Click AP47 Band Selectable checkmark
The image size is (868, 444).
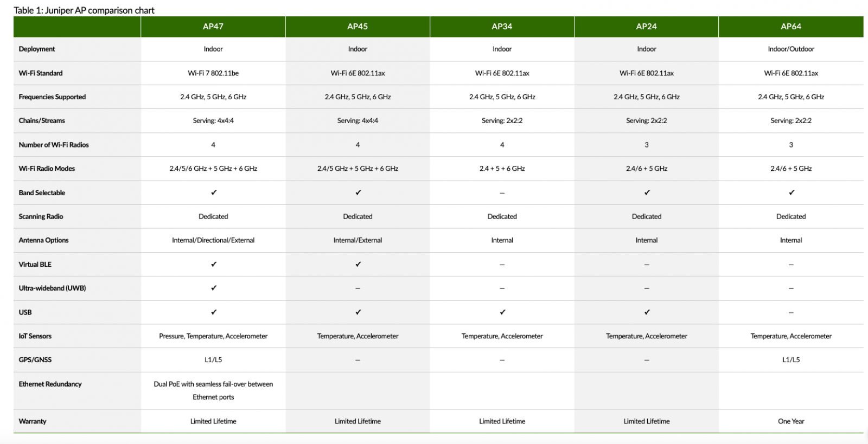214,192
